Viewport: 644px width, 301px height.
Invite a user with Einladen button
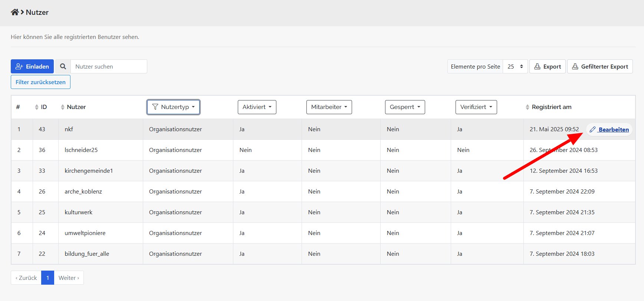coord(32,66)
